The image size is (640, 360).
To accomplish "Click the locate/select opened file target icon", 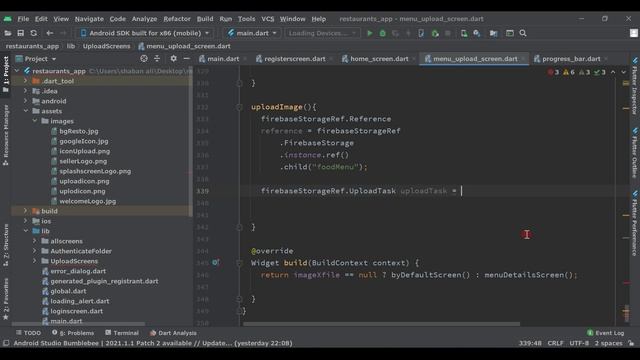I will [x=144, y=59].
